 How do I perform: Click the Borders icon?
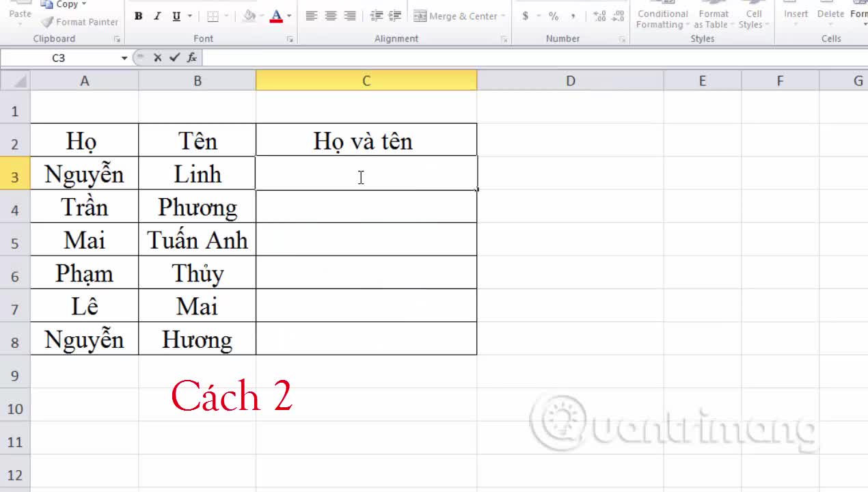213,16
